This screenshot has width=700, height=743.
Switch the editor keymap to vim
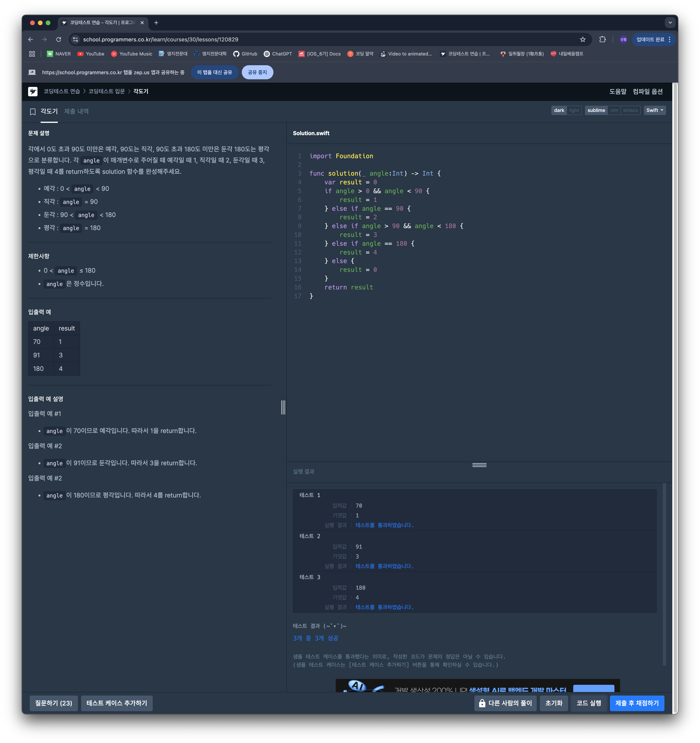[614, 110]
